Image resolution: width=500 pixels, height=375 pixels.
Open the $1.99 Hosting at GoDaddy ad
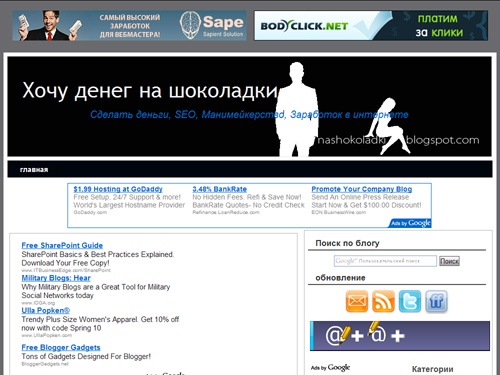point(118,189)
